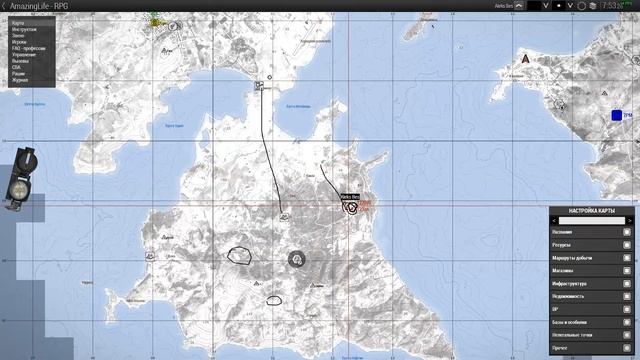Click the left arrow in Настройка карты panel

click(x=554, y=221)
